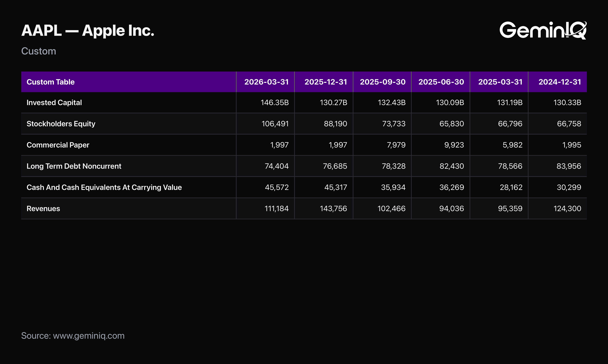Click Cash And Cash Equivalents At Carrying Value

[104, 187]
